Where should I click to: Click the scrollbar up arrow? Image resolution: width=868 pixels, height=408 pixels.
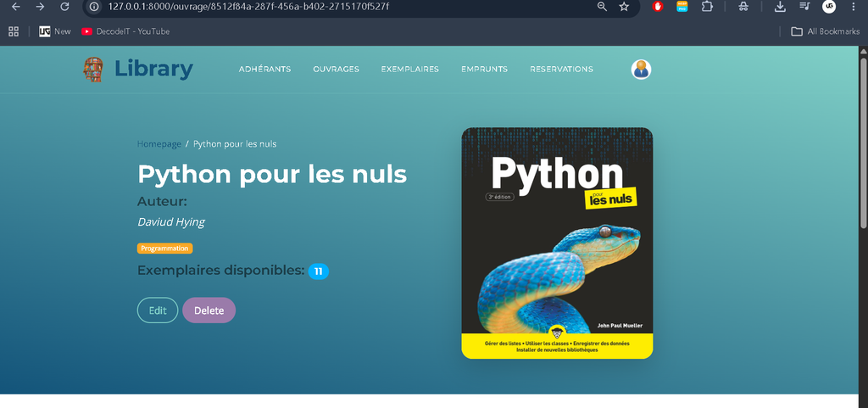(x=863, y=52)
